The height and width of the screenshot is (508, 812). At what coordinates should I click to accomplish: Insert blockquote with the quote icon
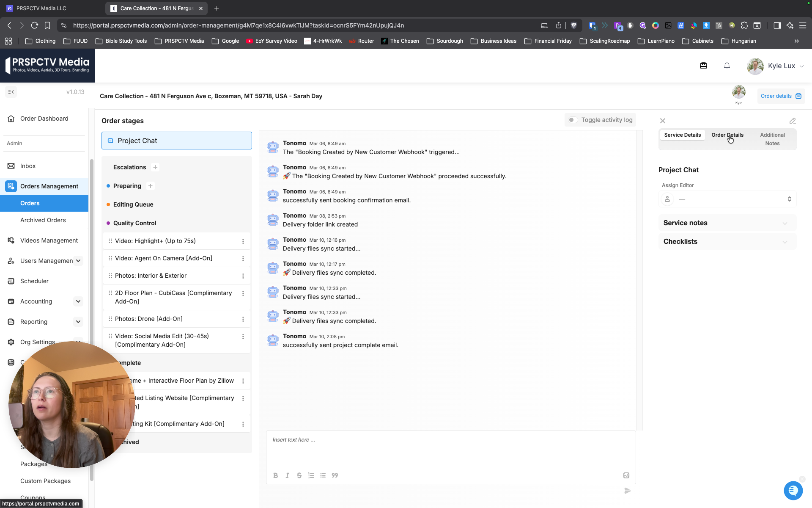[x=335, y=475]
